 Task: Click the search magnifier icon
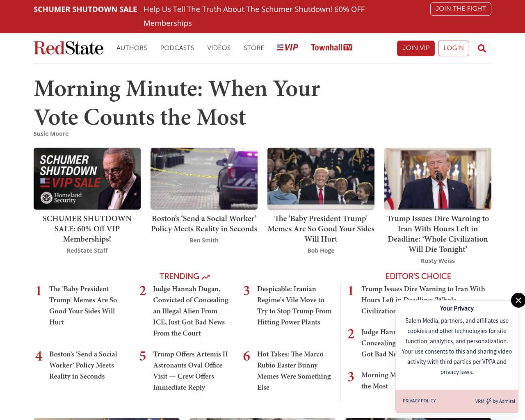482,48
